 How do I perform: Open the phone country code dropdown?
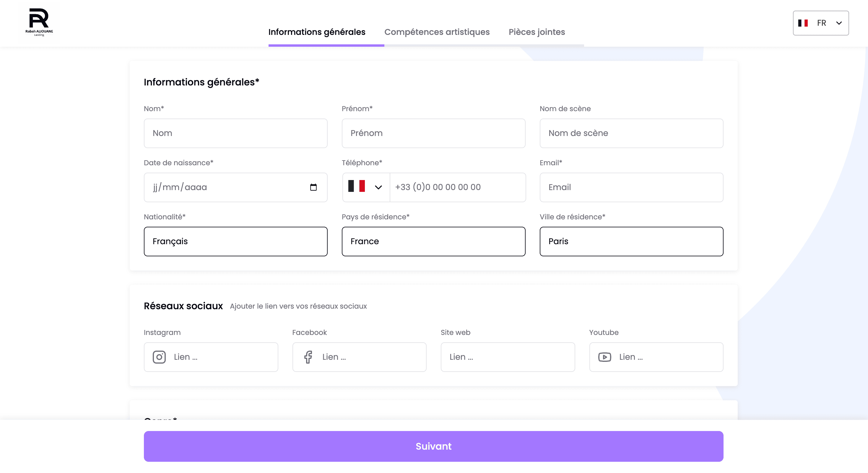[378, 187]
